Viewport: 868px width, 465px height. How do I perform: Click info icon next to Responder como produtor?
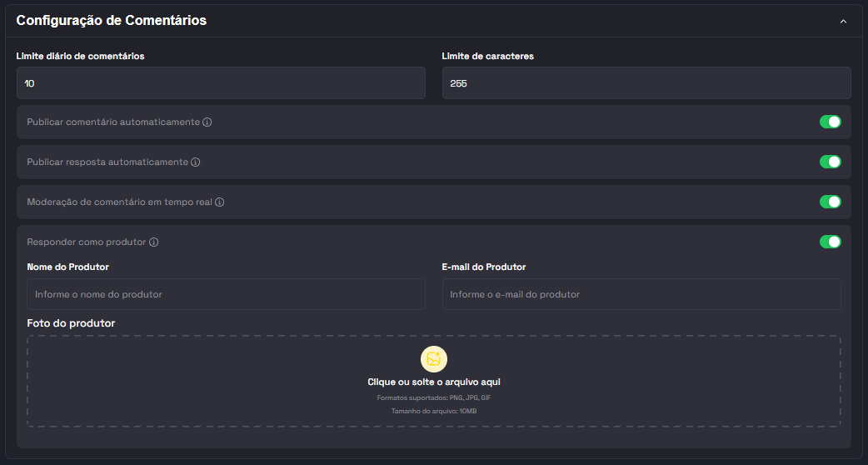[x=154, y=242]
